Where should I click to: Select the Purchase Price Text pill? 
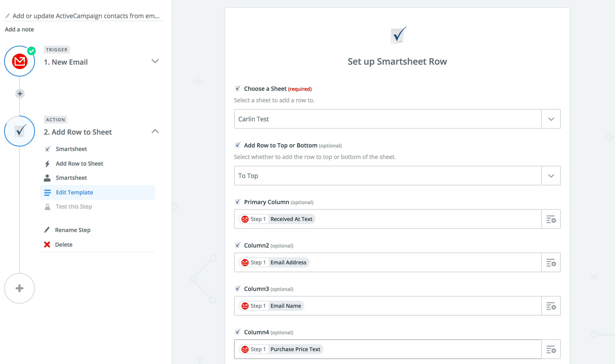pos(281,349)
